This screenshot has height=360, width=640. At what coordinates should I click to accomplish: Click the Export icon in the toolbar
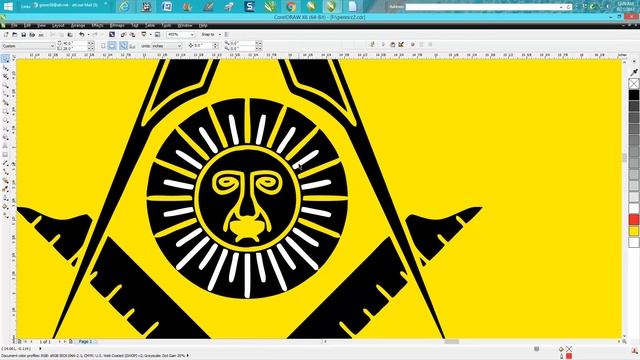point(132,35)
